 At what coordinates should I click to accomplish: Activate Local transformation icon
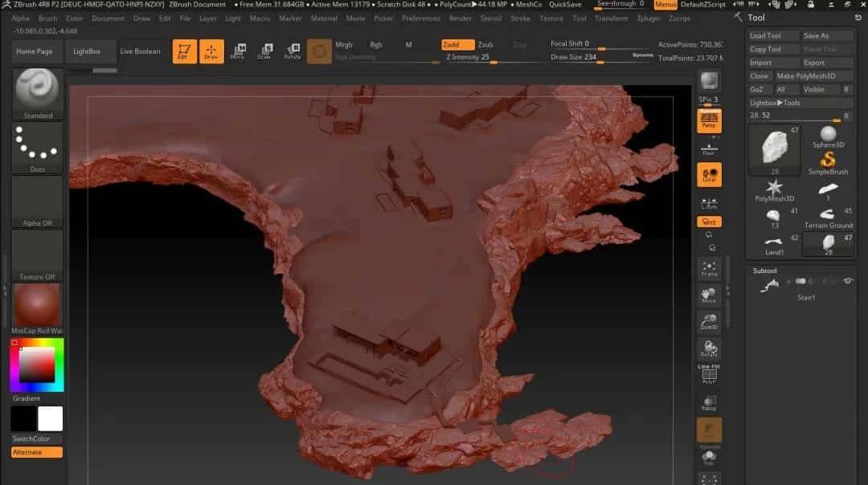pyautogui.click(x=709, y=173)
